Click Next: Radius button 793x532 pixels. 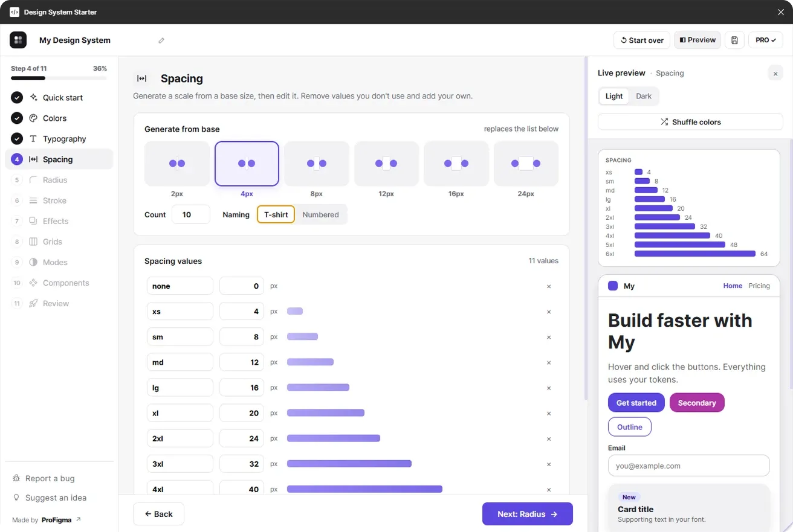point(528,514)
